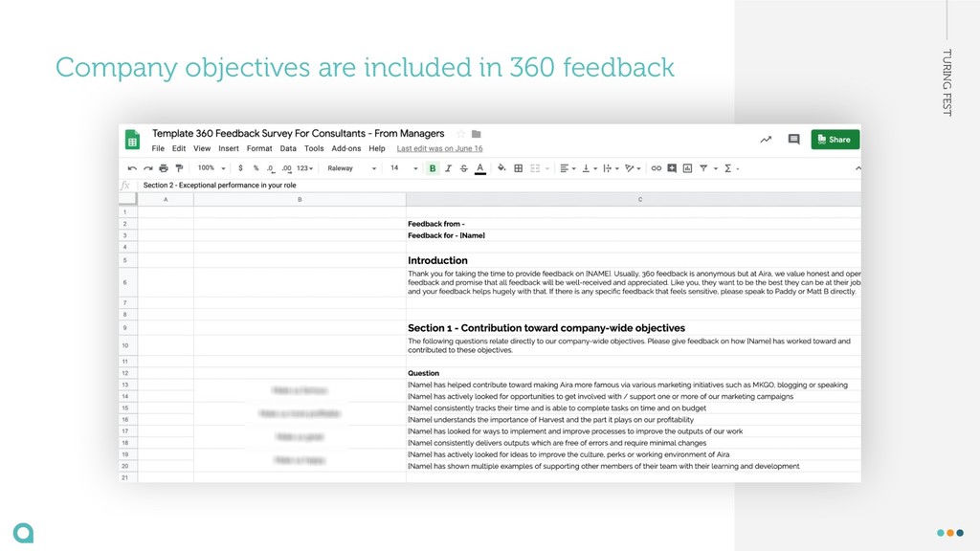Viewport: 980px width, 551px height.
Task: Click the Merge cells icon
Action: click(x=535, y=168)
